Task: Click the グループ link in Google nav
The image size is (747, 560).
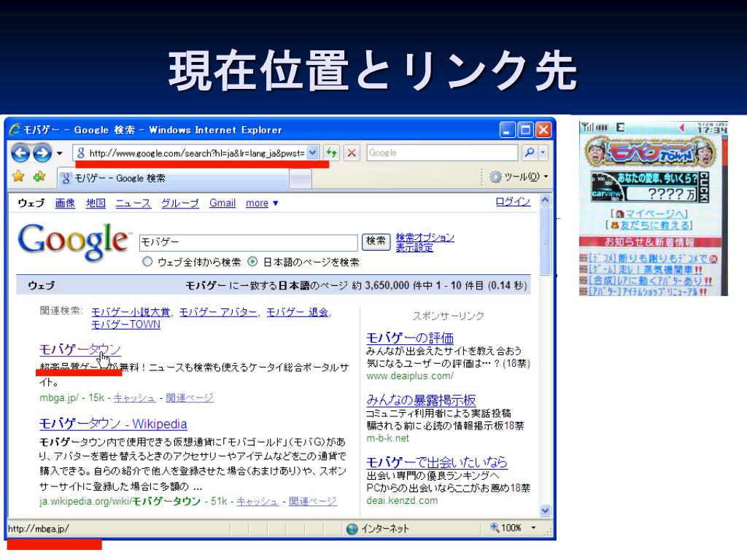Action: 179,203
